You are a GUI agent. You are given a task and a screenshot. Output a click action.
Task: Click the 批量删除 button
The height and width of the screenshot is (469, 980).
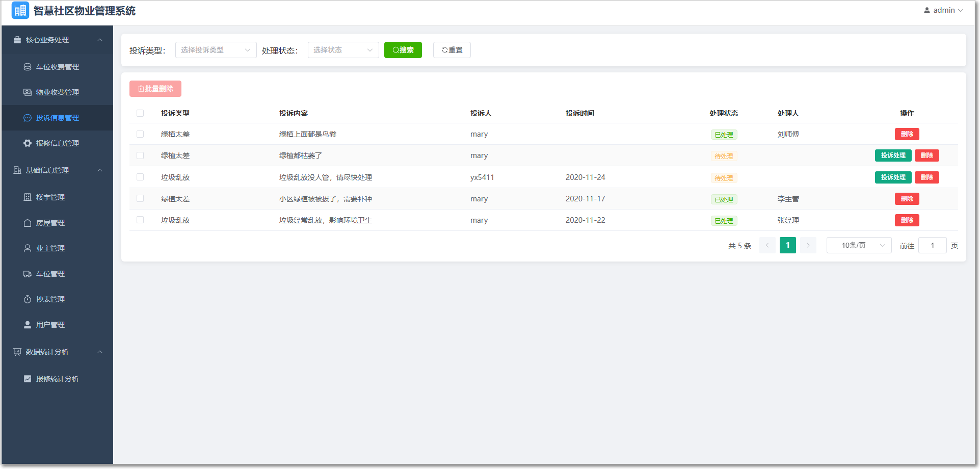155,89
